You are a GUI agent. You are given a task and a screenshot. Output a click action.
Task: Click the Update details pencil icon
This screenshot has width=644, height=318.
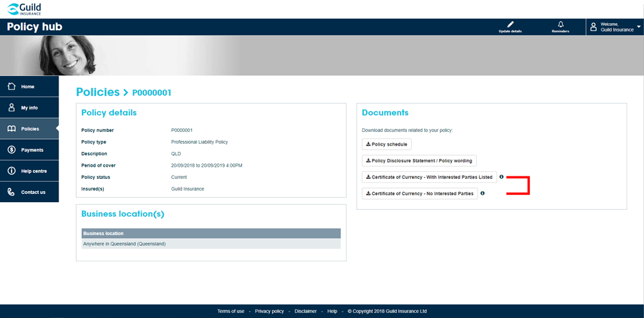tap(510, 24)
